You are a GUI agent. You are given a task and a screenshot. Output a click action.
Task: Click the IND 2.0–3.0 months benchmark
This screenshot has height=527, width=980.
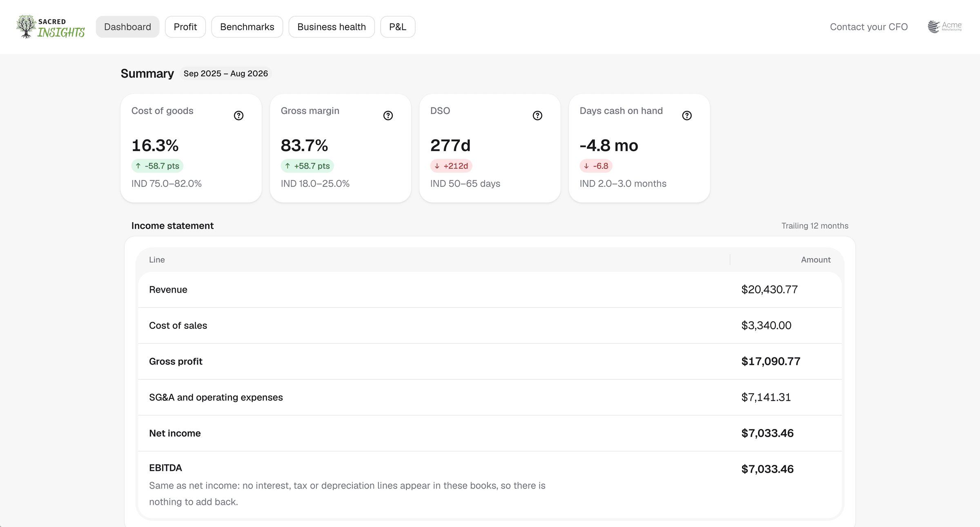tap(623, 184)
